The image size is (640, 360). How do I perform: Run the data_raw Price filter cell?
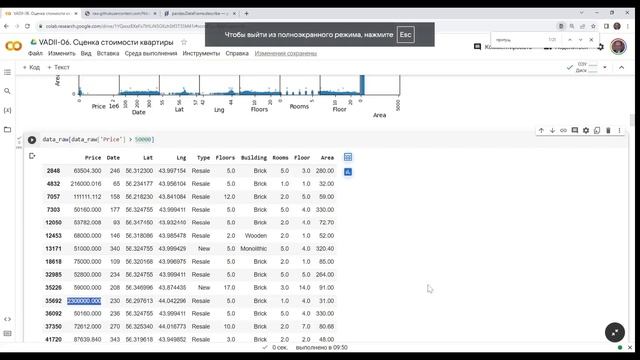pos(32,140)
